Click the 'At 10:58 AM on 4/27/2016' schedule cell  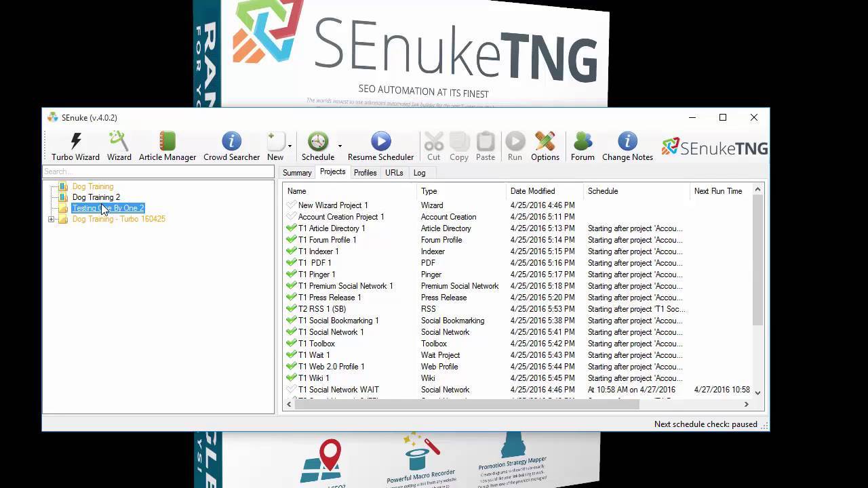point(631,390)
